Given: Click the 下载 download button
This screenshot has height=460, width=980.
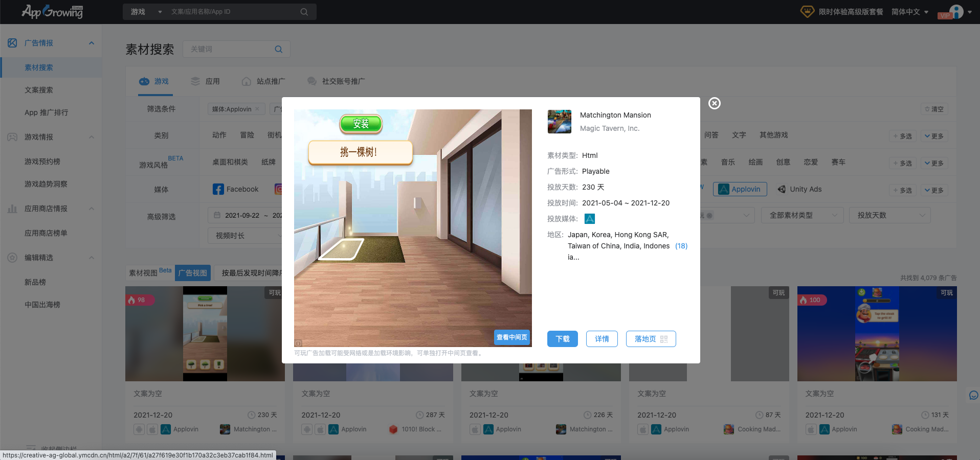Looking at the screenshot, I should click(x=563, y=339).
